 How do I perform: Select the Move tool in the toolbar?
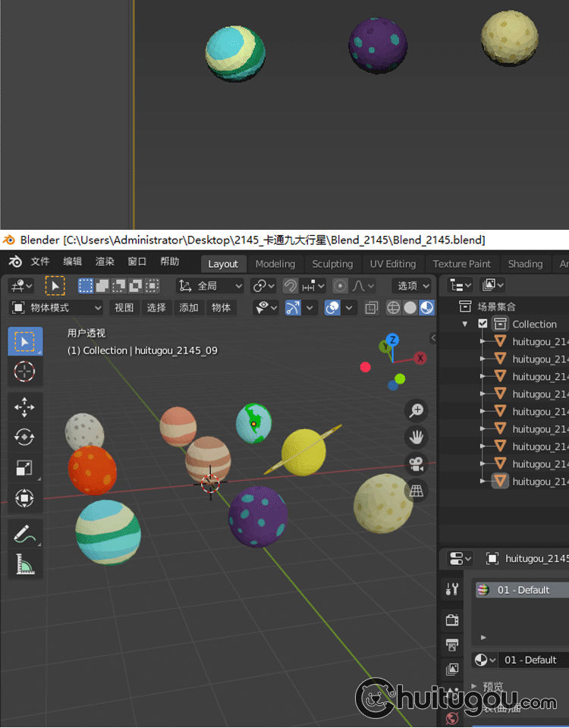click(24, 407)
